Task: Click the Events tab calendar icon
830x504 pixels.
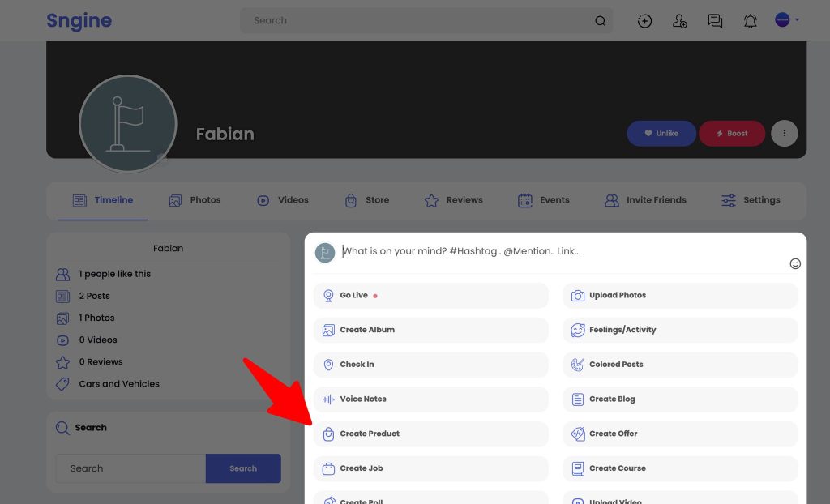Action: pos(524,201)
